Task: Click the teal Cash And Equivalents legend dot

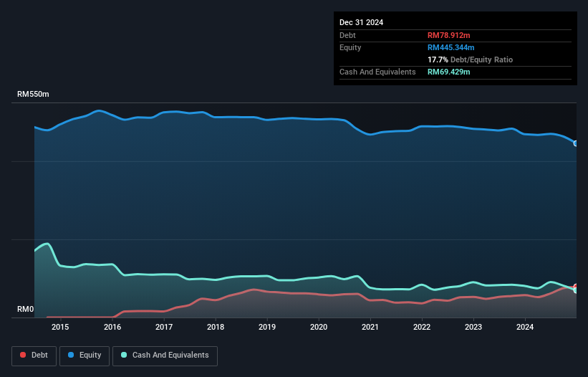Action: click(124, 355)
